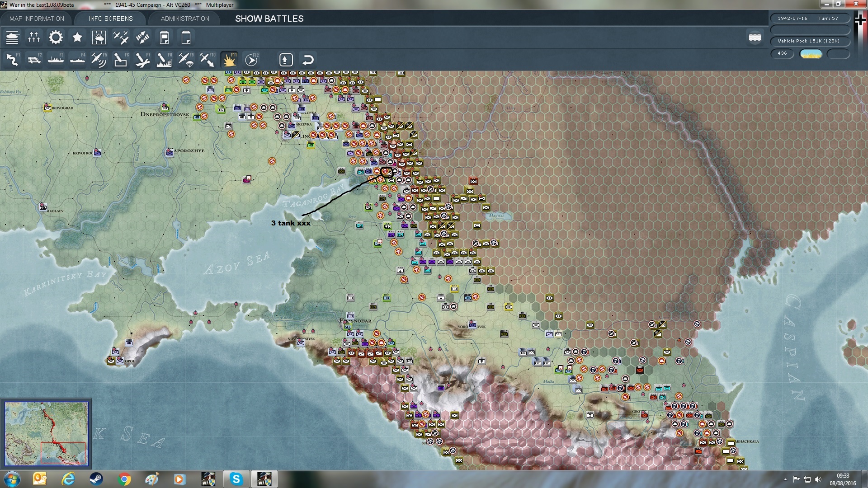Open the air doctrine planes icon
Image resolution: width=868 pixels, height=488 pixels.
(x=121, y=38)
